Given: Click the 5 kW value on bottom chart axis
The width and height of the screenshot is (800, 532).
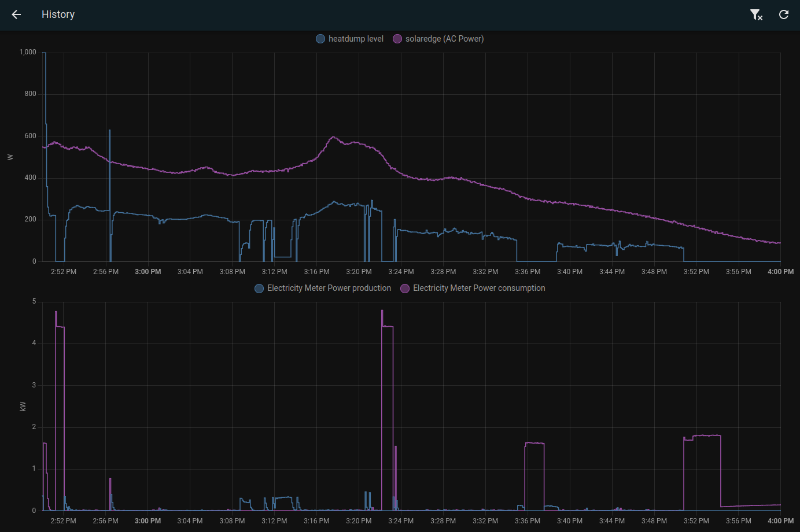Looking at the screenshot, I should click(x=34, y=301).
